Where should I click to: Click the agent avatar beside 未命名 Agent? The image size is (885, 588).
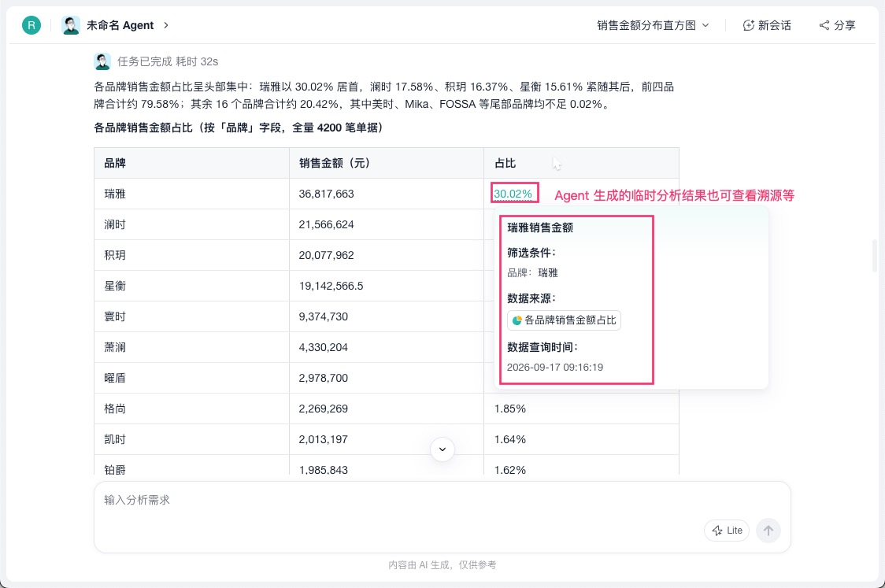point(71,25)
